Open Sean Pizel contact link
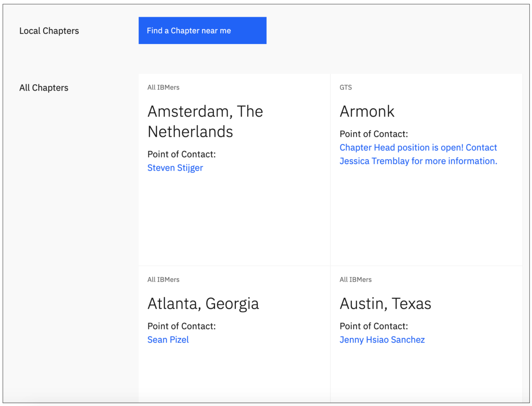This screenshot has height=406, width=532. coord(168,339)
